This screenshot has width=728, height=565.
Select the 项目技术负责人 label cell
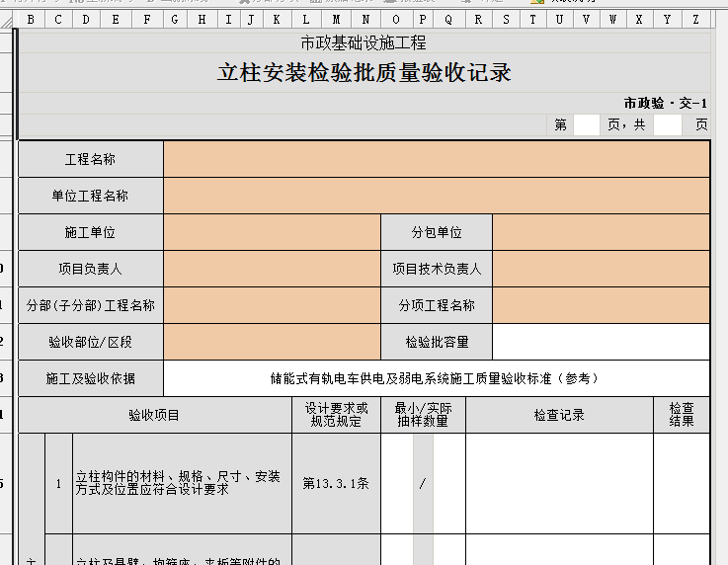point(437,269)
